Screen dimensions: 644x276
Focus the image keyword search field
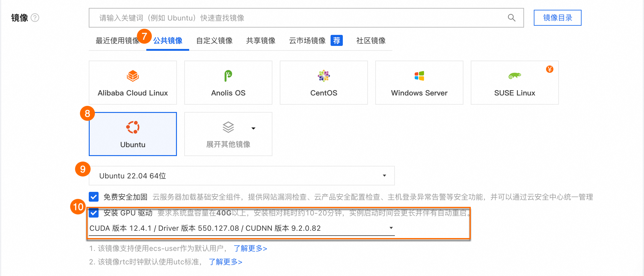point(306,18)
